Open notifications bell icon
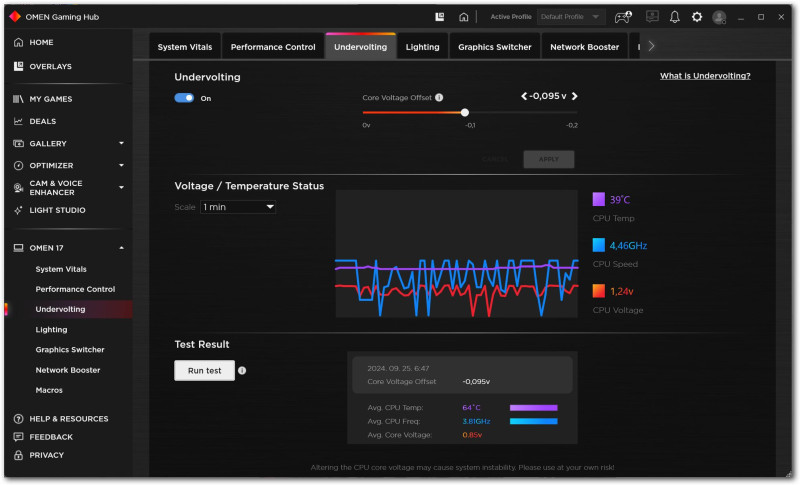This screenshot has height=485, width=800. (x=674, y=17)
